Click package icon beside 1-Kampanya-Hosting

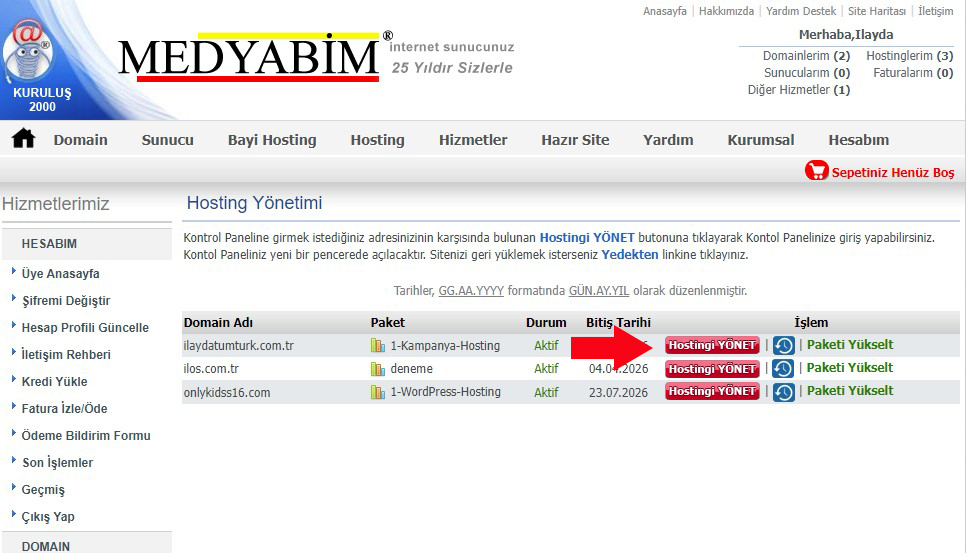point(378,345)
